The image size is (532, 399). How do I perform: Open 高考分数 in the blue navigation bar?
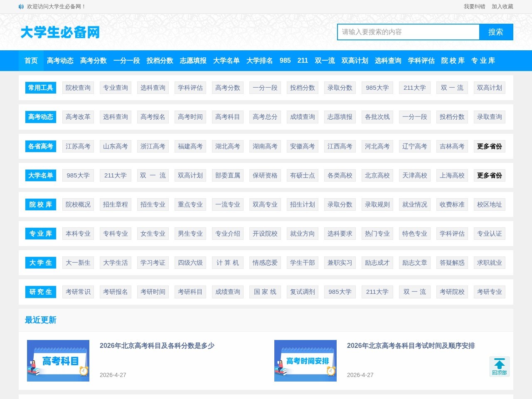point(94,61)
